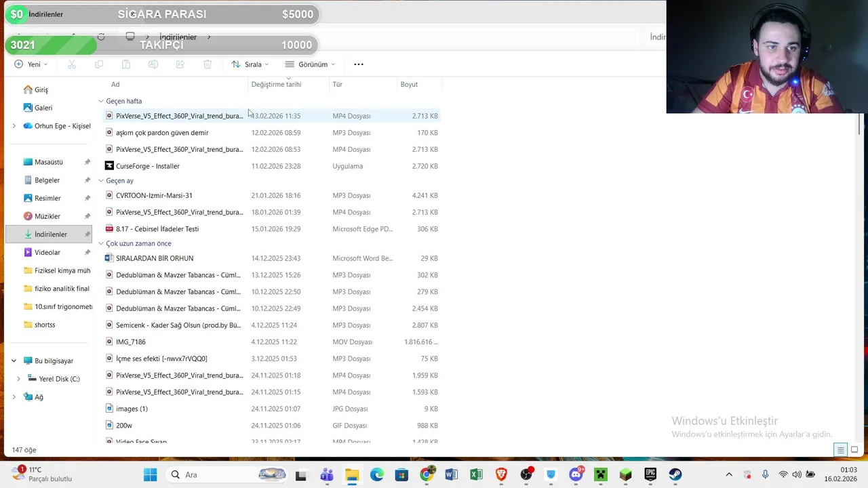Open Steam from the taskbar
The width and height of the screenshot is (868, 488).
click(x=675, y=474)
